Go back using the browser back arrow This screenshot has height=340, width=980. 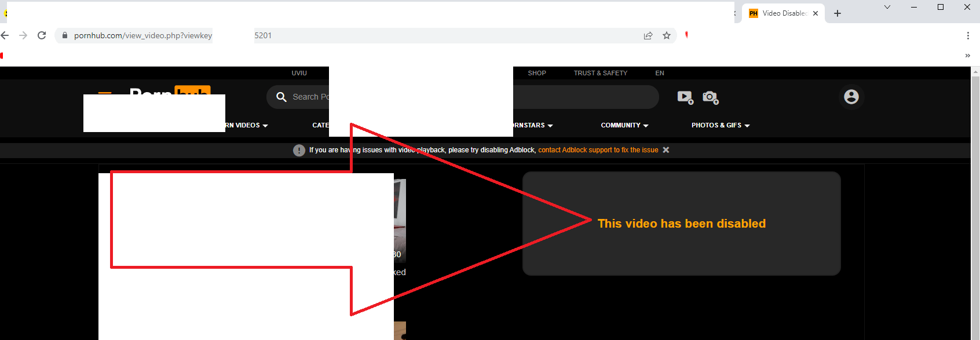(x=5, y=35)
